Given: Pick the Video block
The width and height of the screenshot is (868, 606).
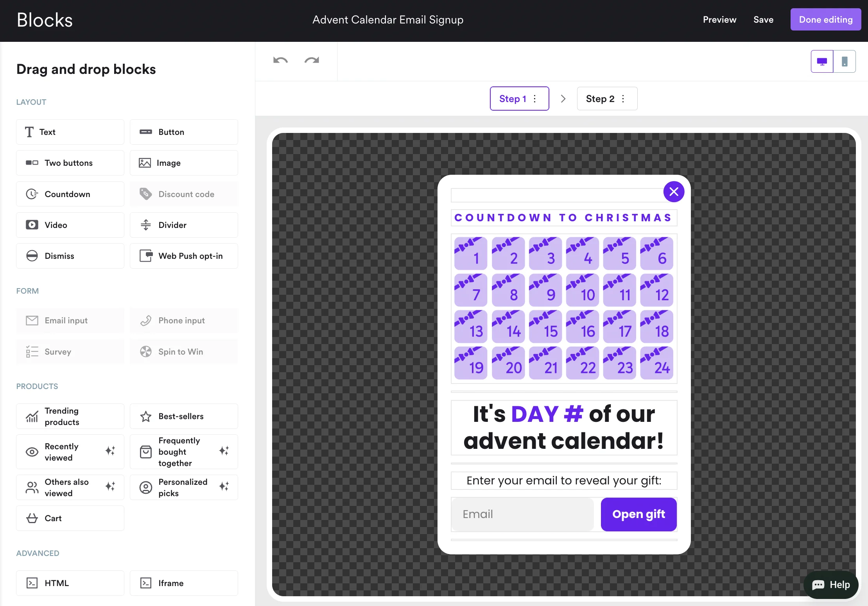Looking at the screenshot, I should [70, 225].
